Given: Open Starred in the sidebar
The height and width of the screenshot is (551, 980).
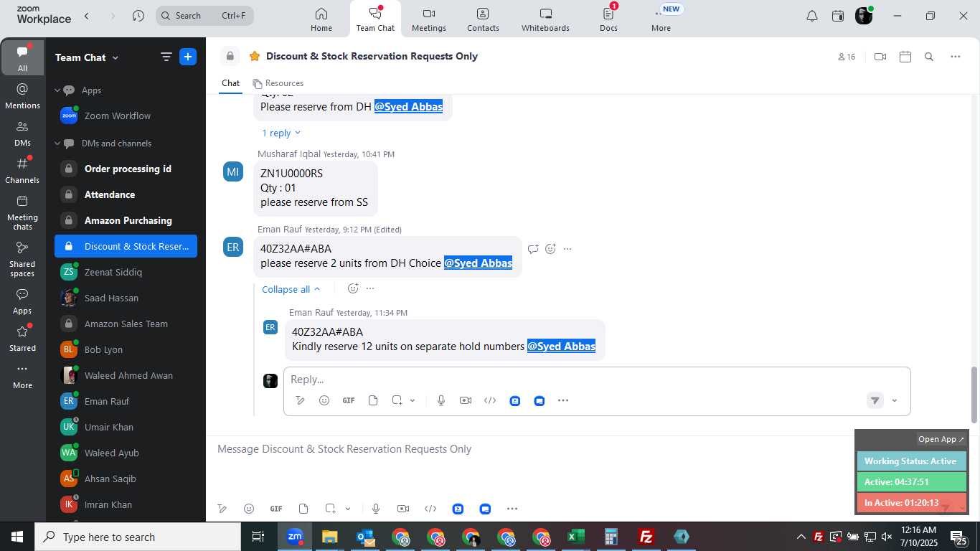Looking at the screenshot, I should pyautogui.click(x=22, y=339).
